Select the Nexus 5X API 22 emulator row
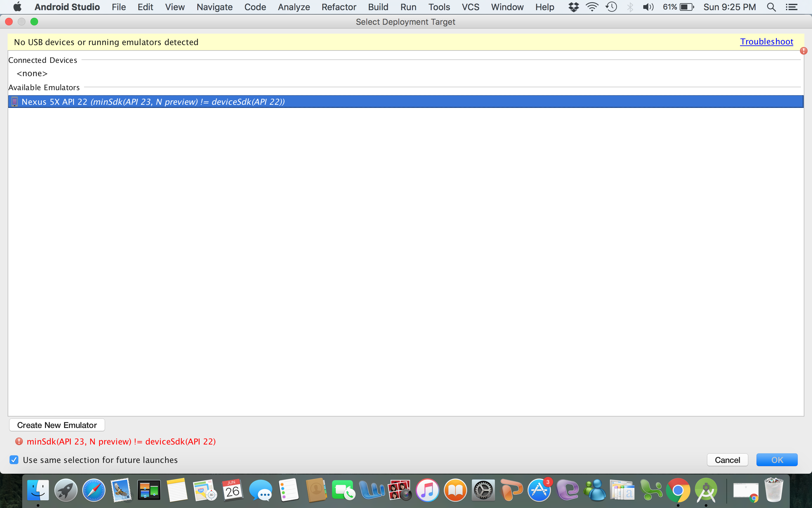Screen dimensions: 812x508 [x=406, y=102]
